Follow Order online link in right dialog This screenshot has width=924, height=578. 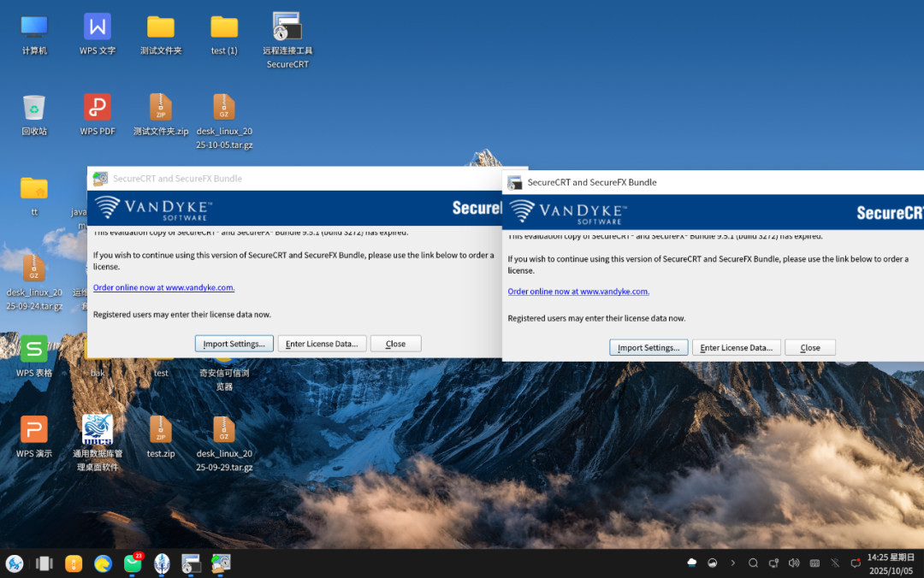tap(578, 291)
